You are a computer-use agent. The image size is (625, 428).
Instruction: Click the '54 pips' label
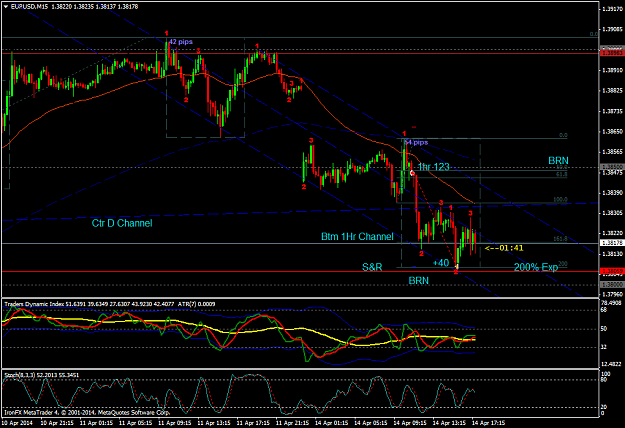(417, 142)
